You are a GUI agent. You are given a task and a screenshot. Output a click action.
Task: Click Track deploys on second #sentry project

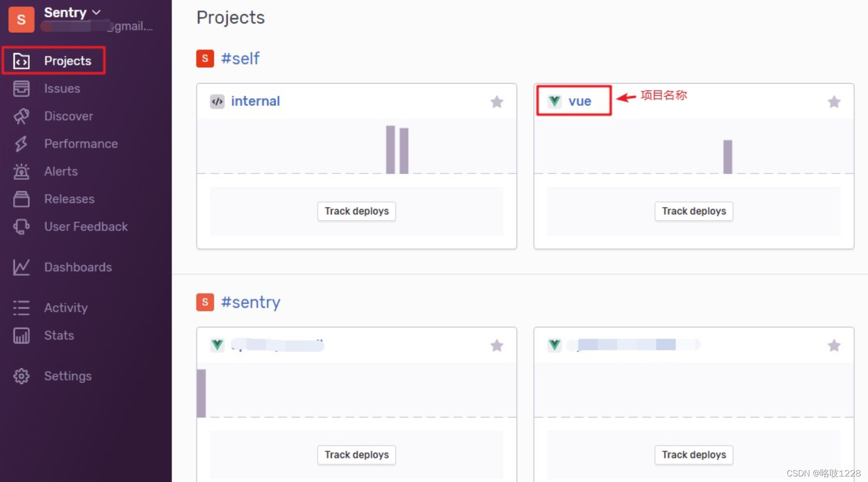point(694,455)
